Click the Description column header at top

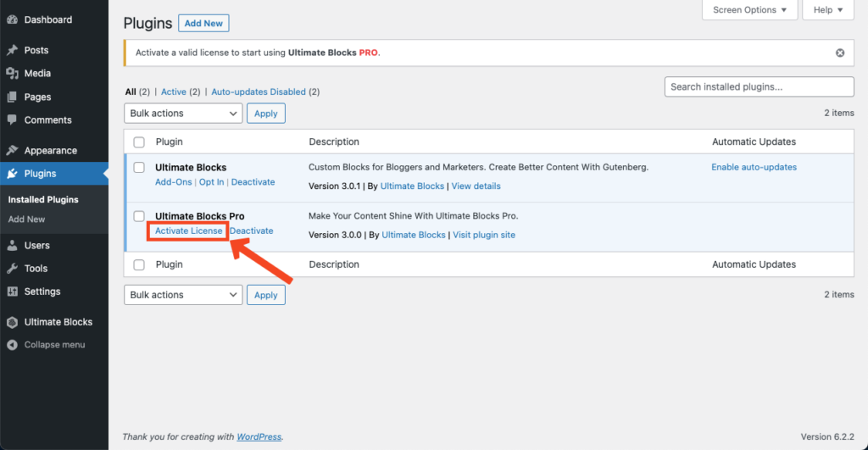click(334, 142)
